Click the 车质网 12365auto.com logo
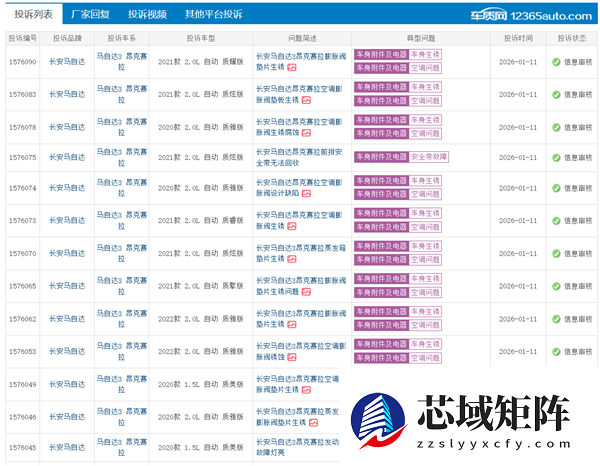600x466 pixels. tap(531, 15)
